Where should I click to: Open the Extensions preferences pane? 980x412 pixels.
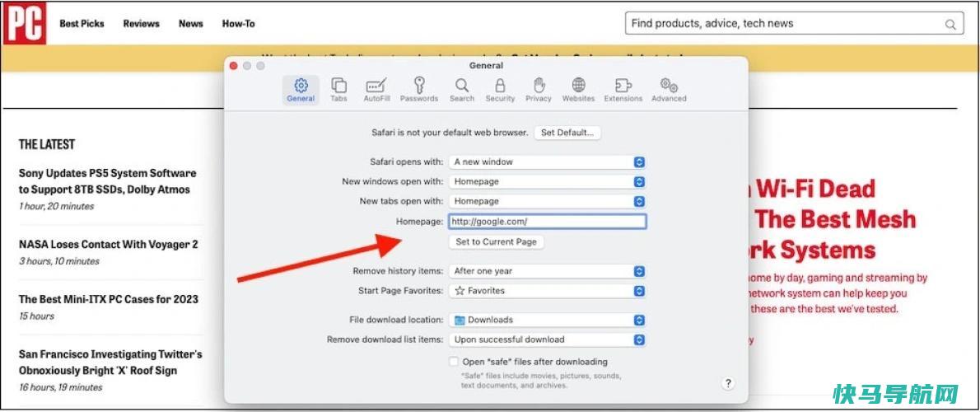[x=623, y=90]
